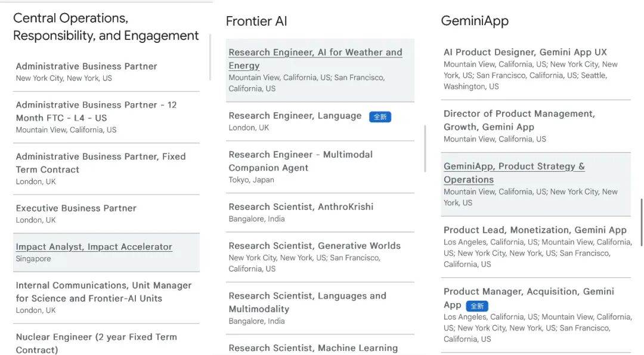
Task: Open Administrative Business Partner in New York
Action: pyautogui.click(x=86, y=66)
